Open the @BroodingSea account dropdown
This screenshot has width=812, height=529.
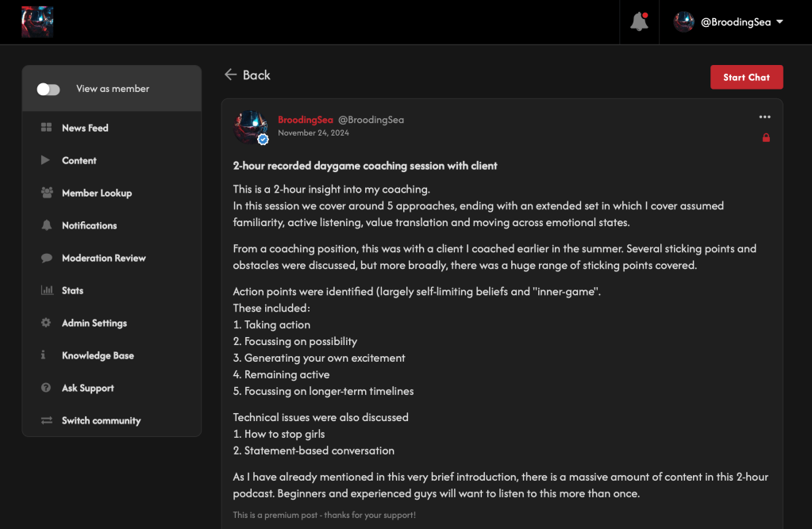729,22
